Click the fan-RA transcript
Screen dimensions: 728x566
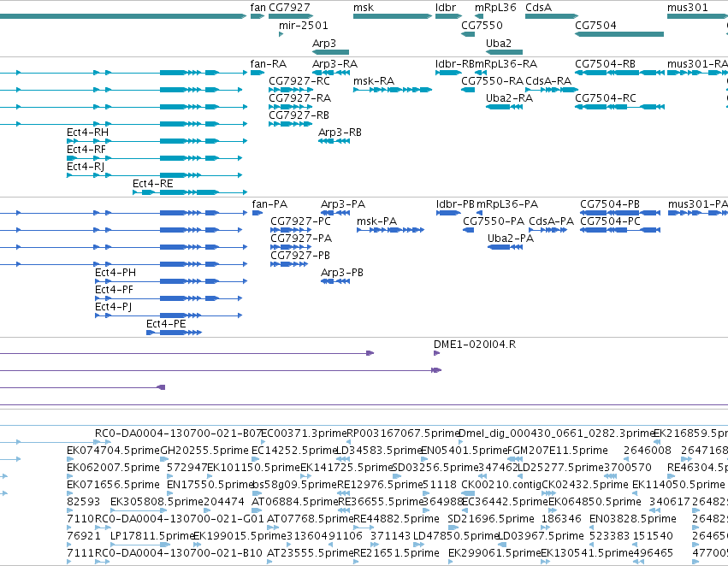257,73
